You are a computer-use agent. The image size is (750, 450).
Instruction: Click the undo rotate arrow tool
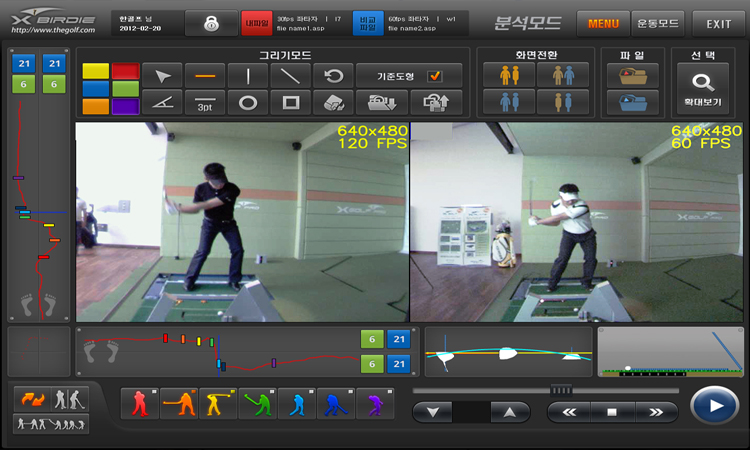333,76
